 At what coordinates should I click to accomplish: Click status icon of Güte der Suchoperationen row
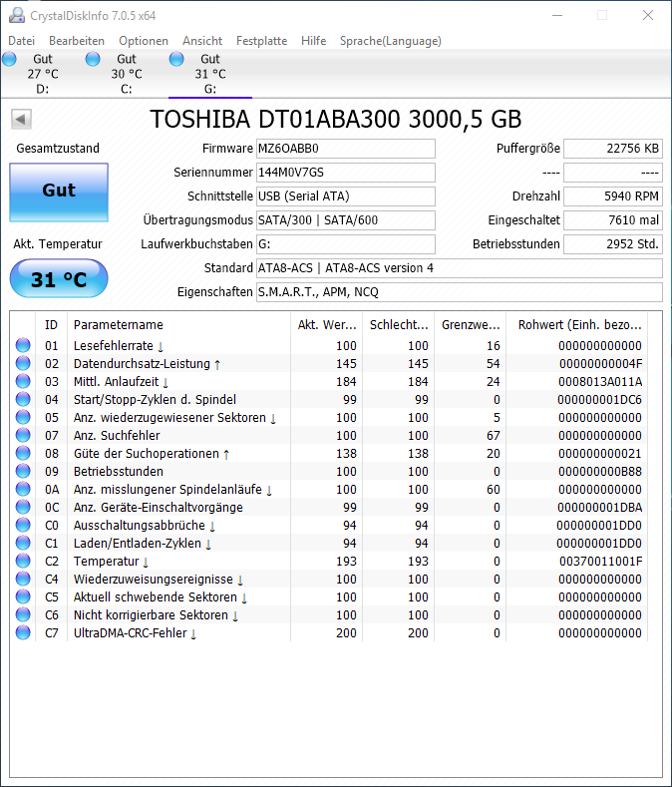click(23, 453)
